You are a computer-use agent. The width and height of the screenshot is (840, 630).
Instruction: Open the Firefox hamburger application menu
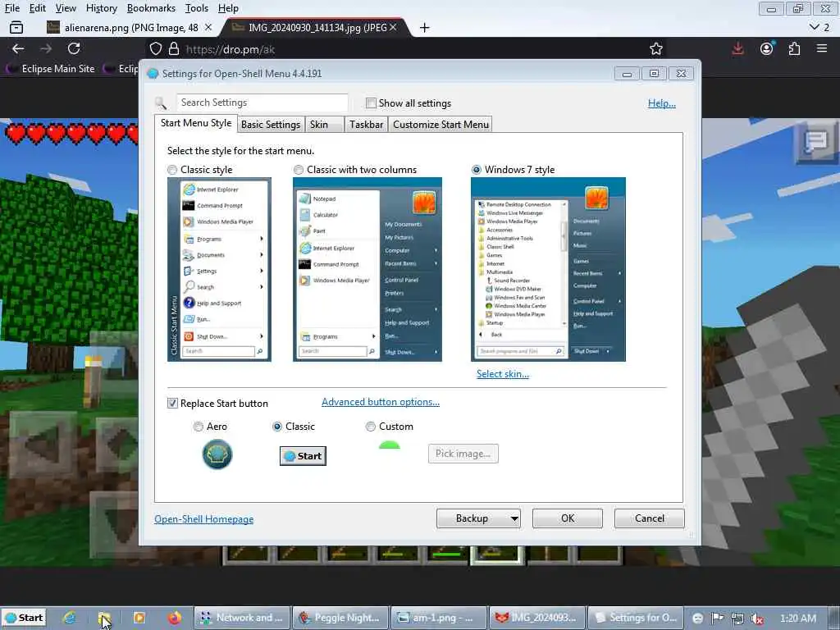coord(822,48)
